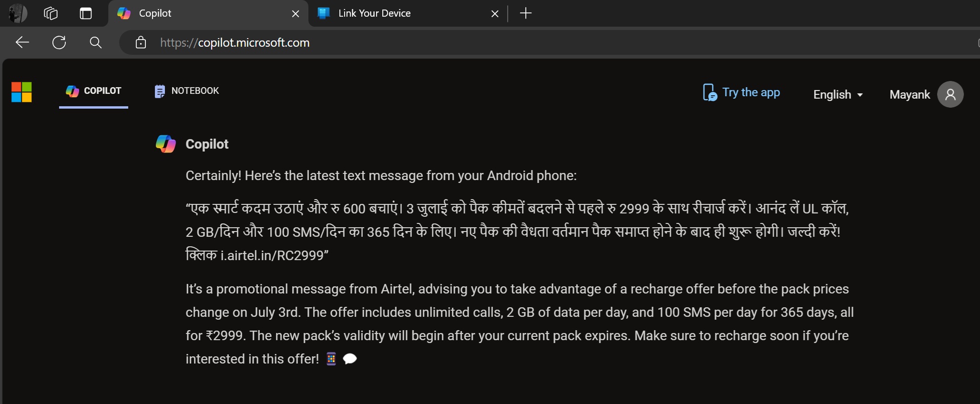Open the user account avatar
This screenshot has width=980, height=404.
[x=950, y=94]
